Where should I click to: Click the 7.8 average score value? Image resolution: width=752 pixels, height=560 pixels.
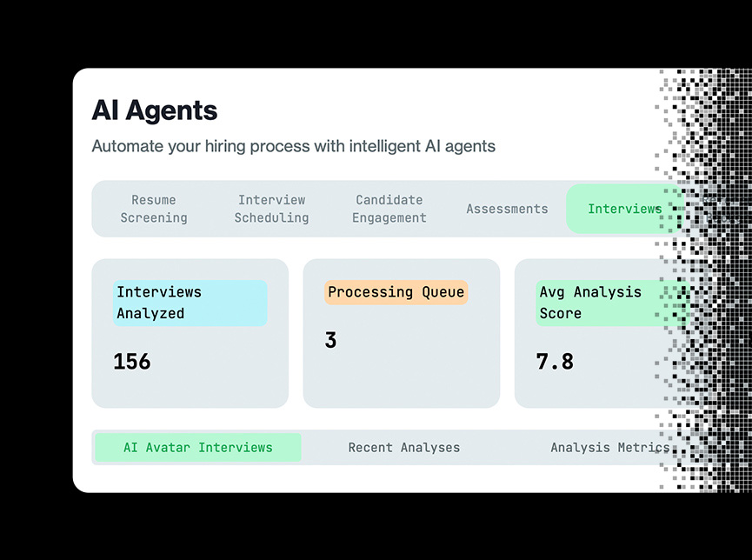coord(555,362)
